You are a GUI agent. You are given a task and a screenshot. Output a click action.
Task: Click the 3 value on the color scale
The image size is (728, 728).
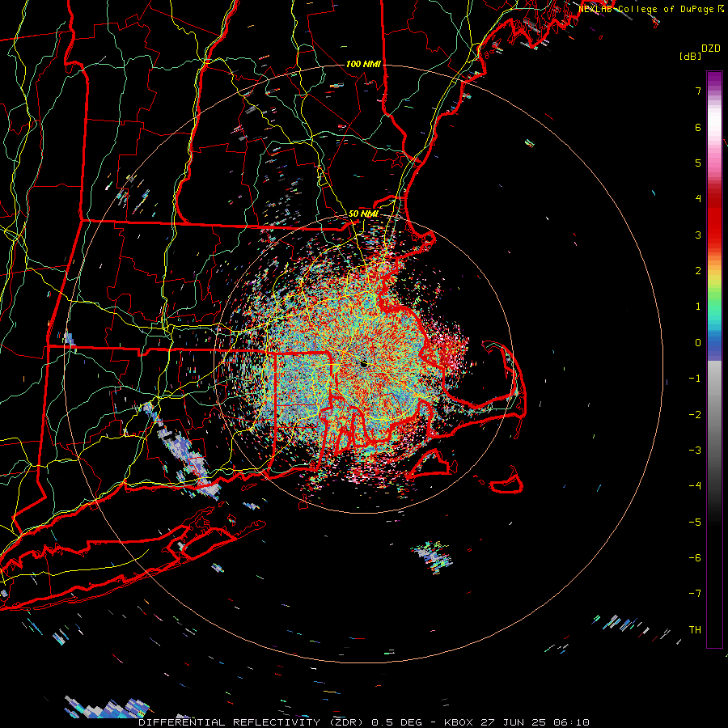pos(698,235)
